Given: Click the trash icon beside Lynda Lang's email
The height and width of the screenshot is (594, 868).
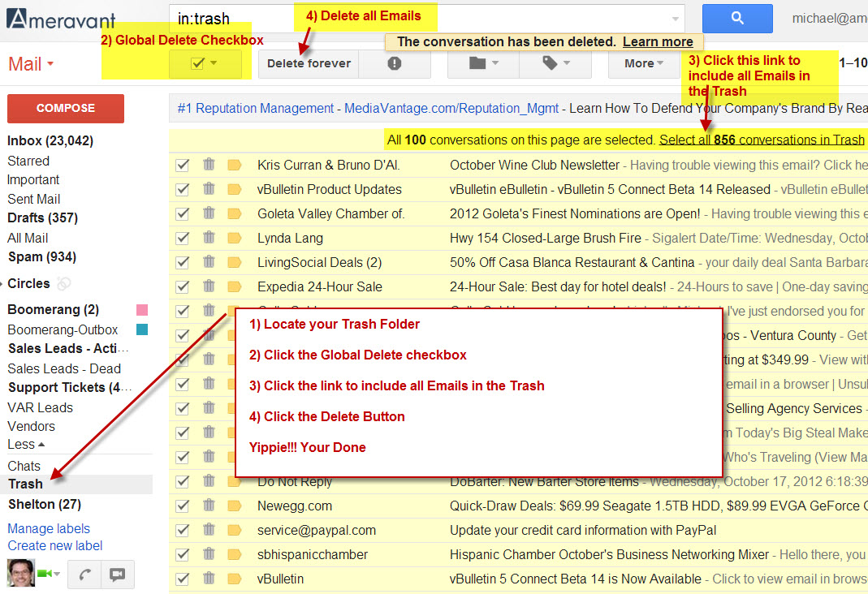Looking at the screenshot, I should coord(209,239).
